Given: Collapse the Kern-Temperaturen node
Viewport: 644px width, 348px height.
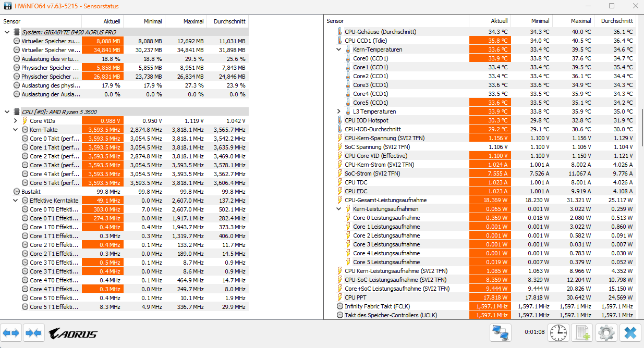Looking at the screenshot, I should click(x=339, y=49).
